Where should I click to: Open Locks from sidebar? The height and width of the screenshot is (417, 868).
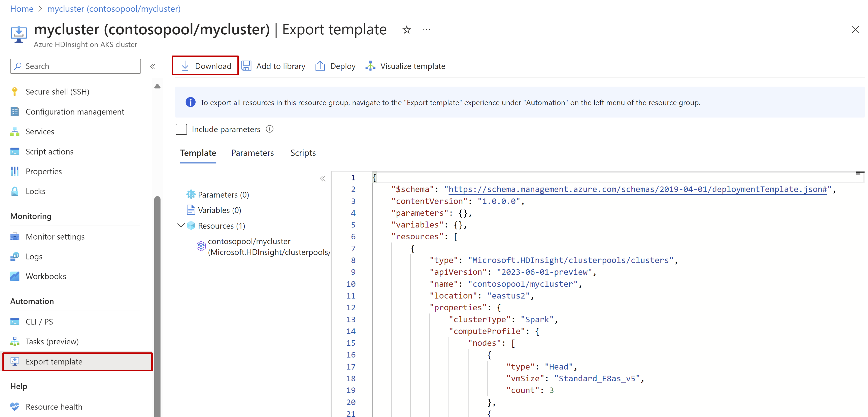click(35, 191)
